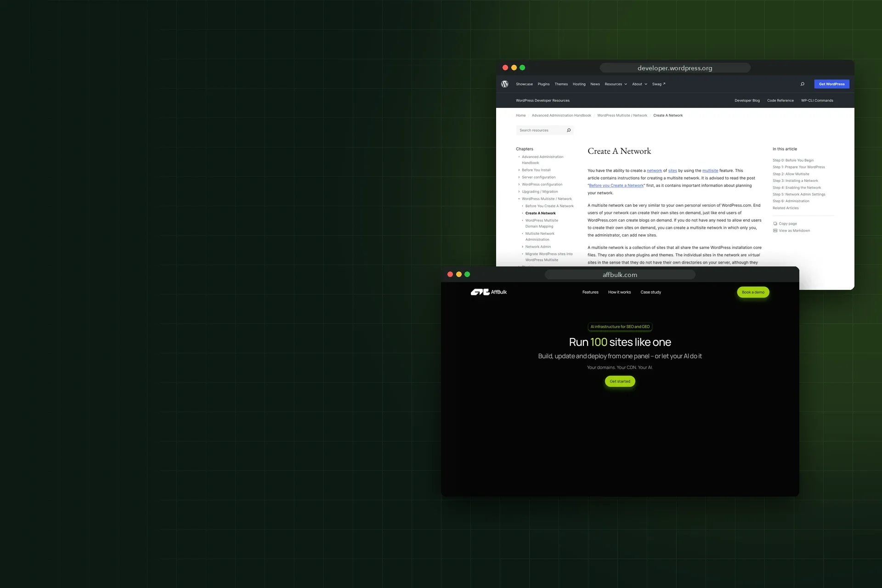The image size is (882, 588).
Task: Expand the Network Admin chapter item
Action: [x=522, y=247]
